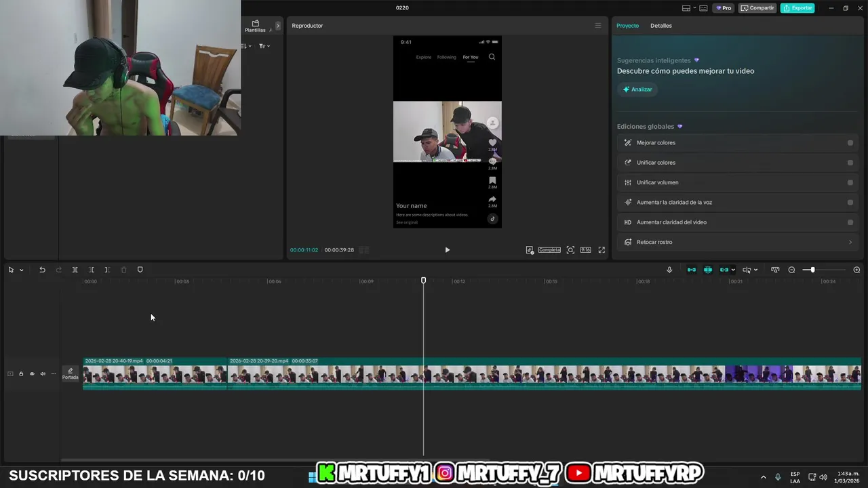Viewport: 868px width, 488px height.
Task: Undo the last timeline edit
Action: pyautogui.click(x=42, y=270)
